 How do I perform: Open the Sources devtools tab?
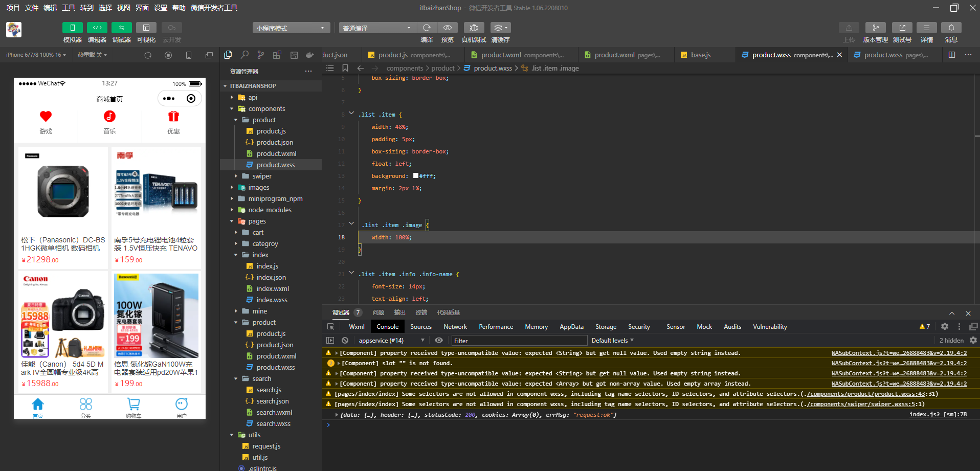tap(421, 326)
